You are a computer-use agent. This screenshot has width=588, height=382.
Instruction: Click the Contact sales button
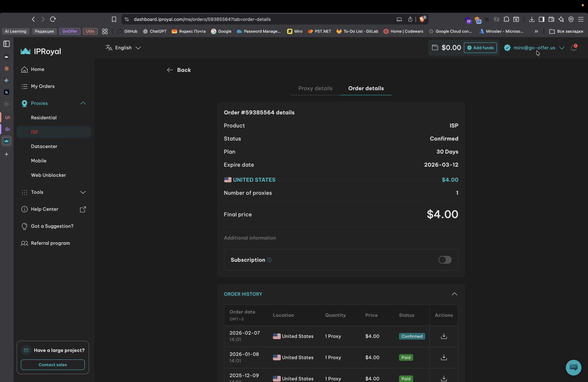point(53,365)
